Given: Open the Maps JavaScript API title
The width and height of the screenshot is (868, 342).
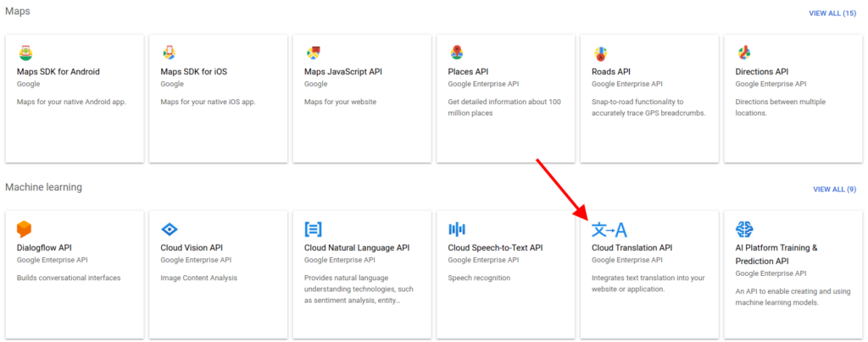Looking at the screenshot, I should click(x=343, y=72).
